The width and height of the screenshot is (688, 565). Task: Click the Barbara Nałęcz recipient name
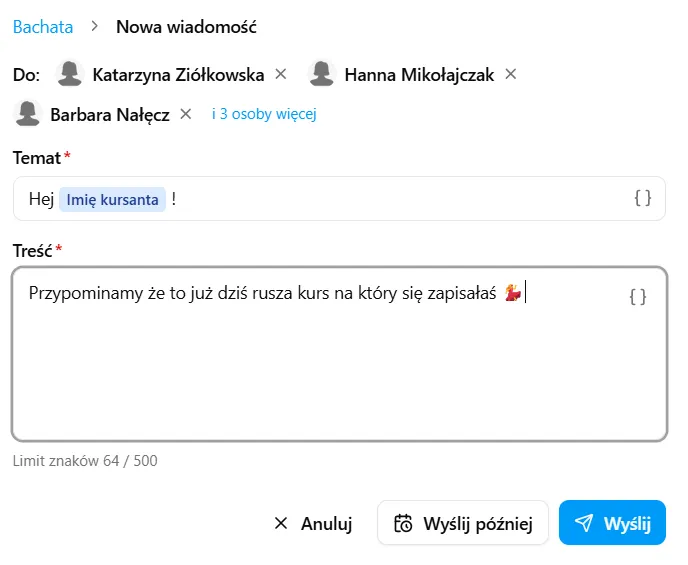click(110, 115)
